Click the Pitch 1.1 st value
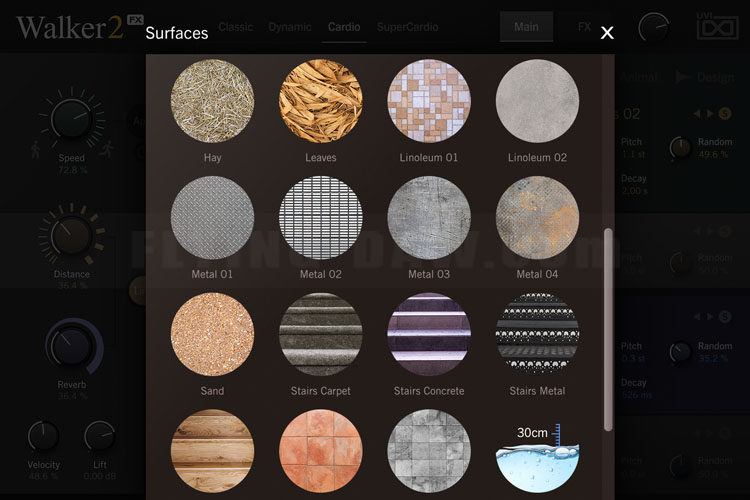 632,155
